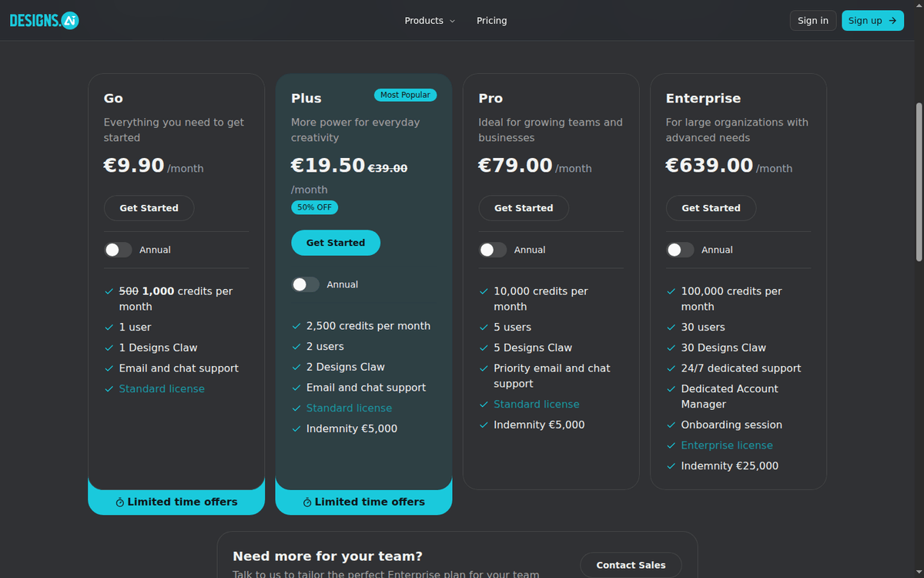Viewport: 924px width, 578px height.
Task: Open Standard license link in Plus plan
Action: click(349, 408)
